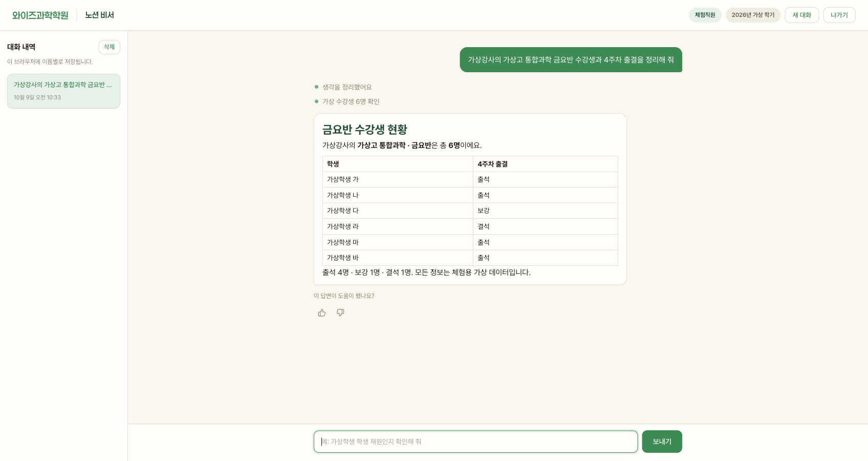Start a new chat with 새 대화
The image size is (868, 461).
[802, 15]
